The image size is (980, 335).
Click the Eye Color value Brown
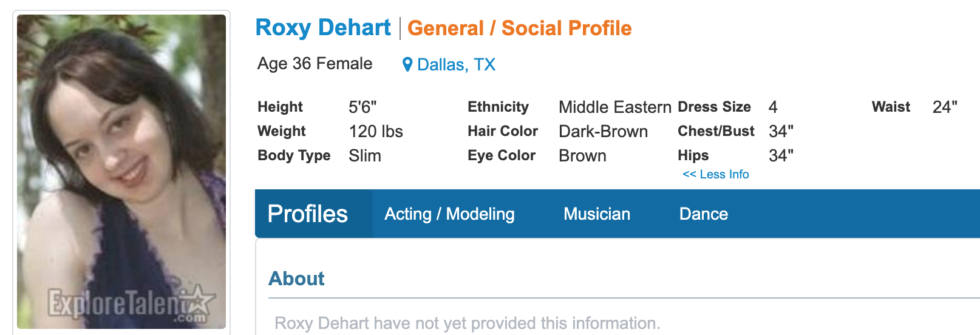pos(582,156)
